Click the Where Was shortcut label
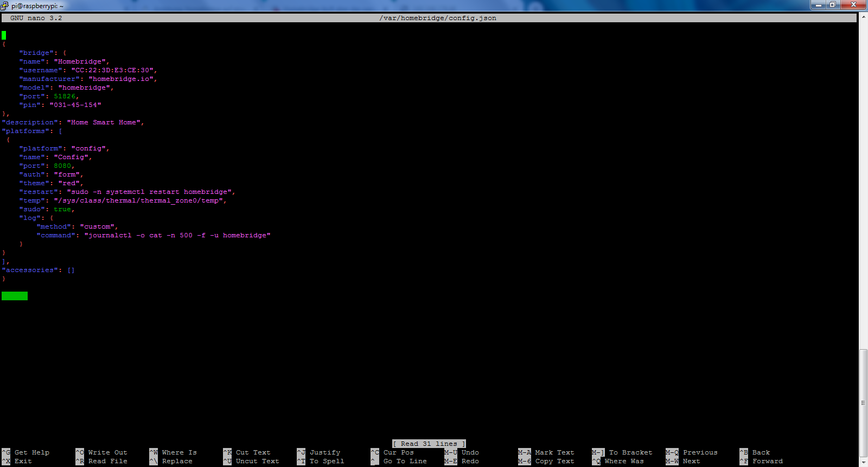 pos(624,461)
